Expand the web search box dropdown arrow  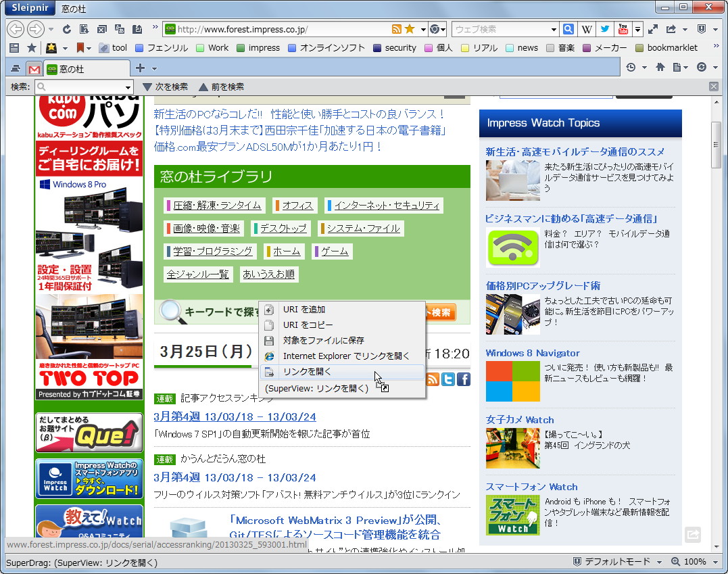pos(554,30)
